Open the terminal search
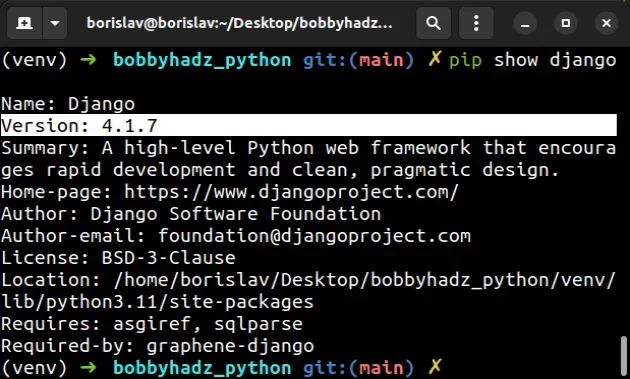 pyautogui.click(x=433, y=23)
